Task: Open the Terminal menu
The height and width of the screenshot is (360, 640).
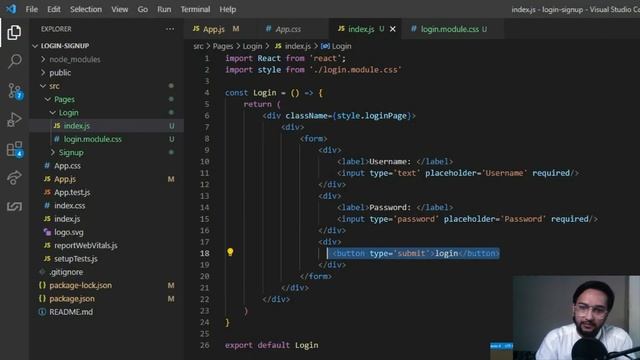Action: point(195,9)
